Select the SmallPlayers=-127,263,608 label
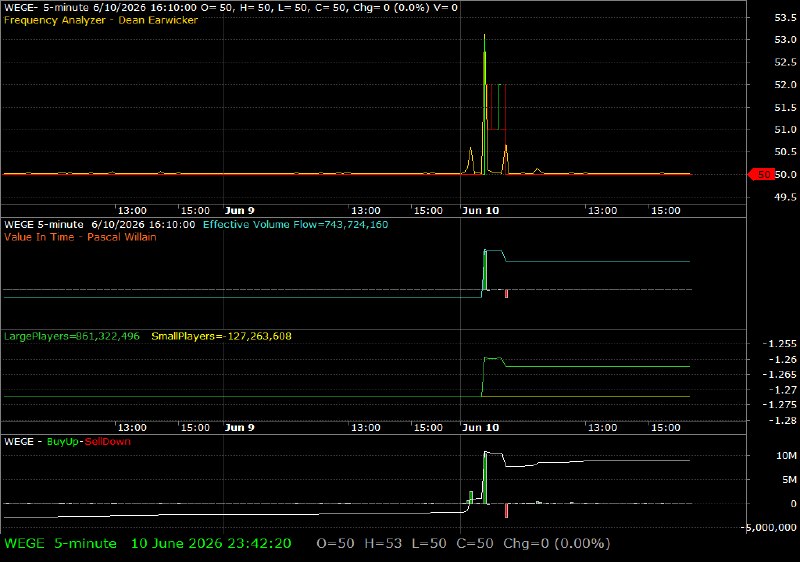Screen dimensions: 800x562 [221, 336]
